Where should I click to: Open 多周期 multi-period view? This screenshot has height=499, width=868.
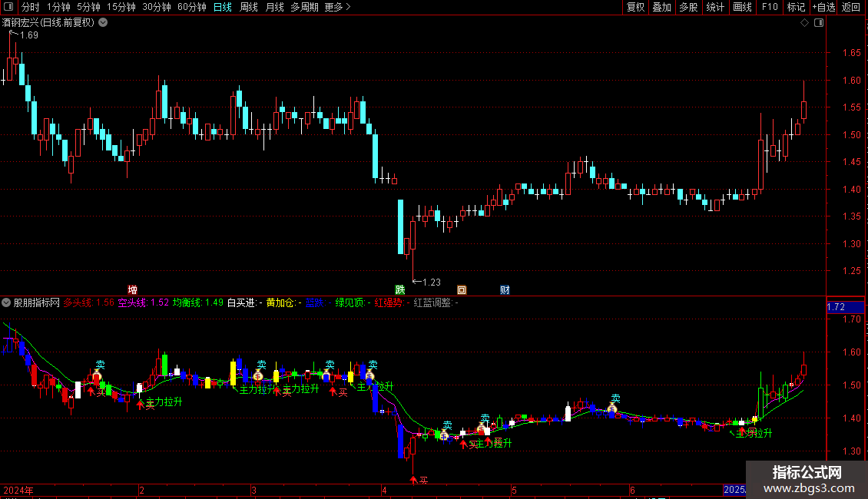coord(304,7)
